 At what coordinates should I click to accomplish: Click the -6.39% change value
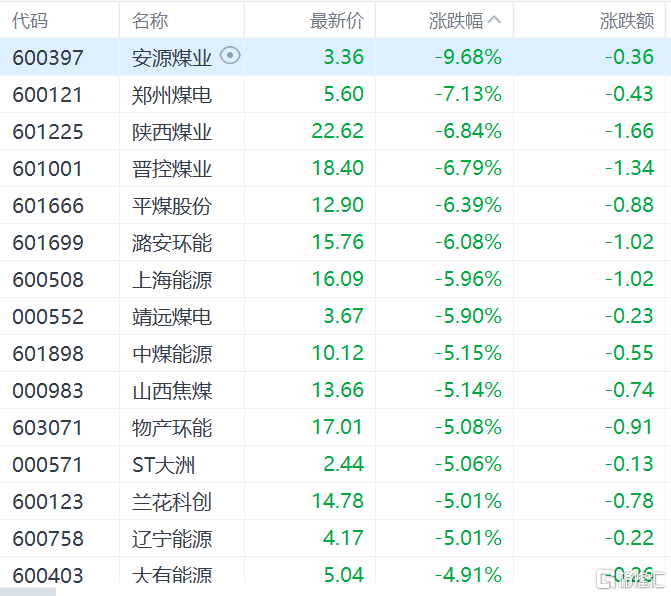point(469,205)
